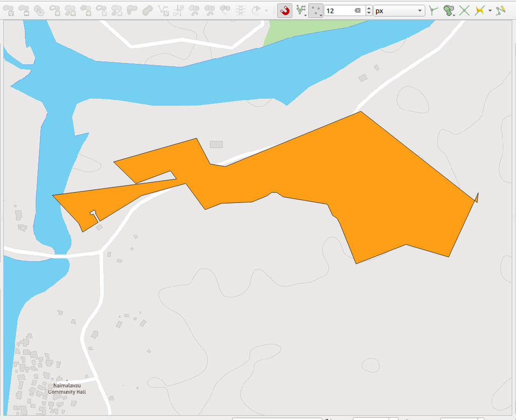Viewport: 516px width, 420px height.
Task: Decrease snapping tolerance with down arrow
Action: pyautogui.click(x=369, y=14)
